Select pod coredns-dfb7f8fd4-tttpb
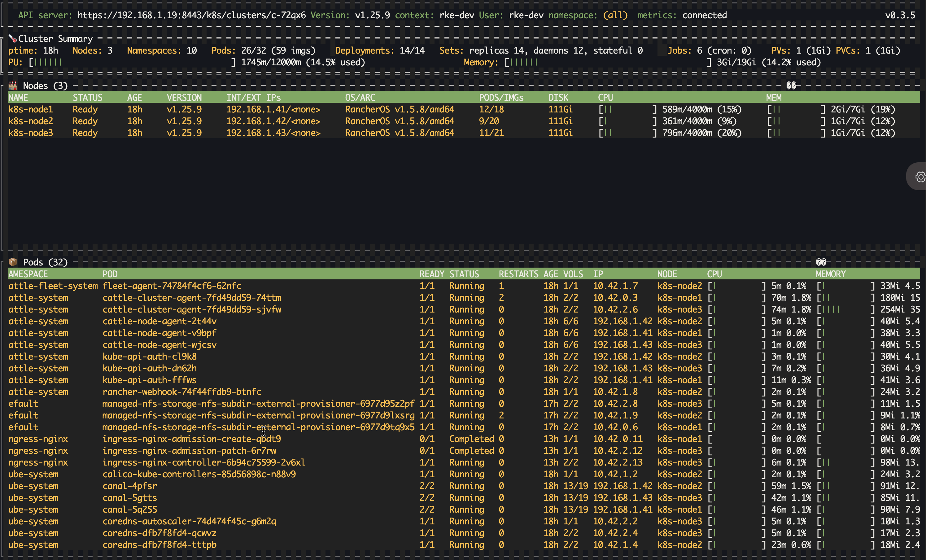 (160, 545)
